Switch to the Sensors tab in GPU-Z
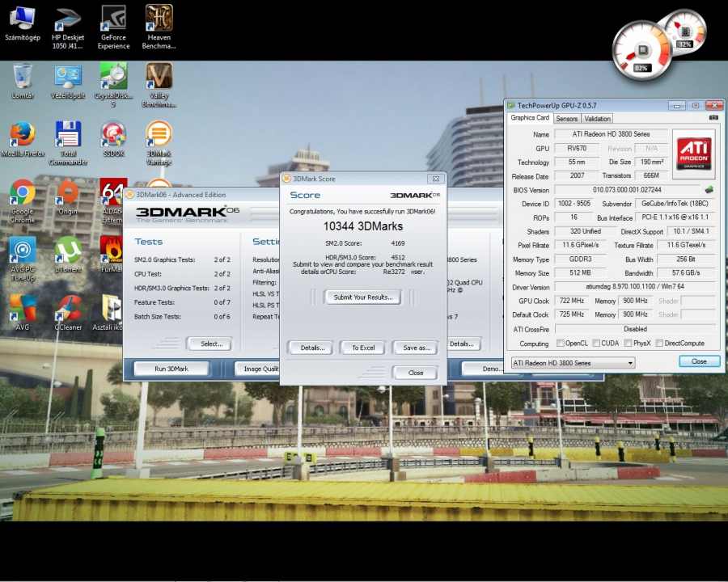 567,119
